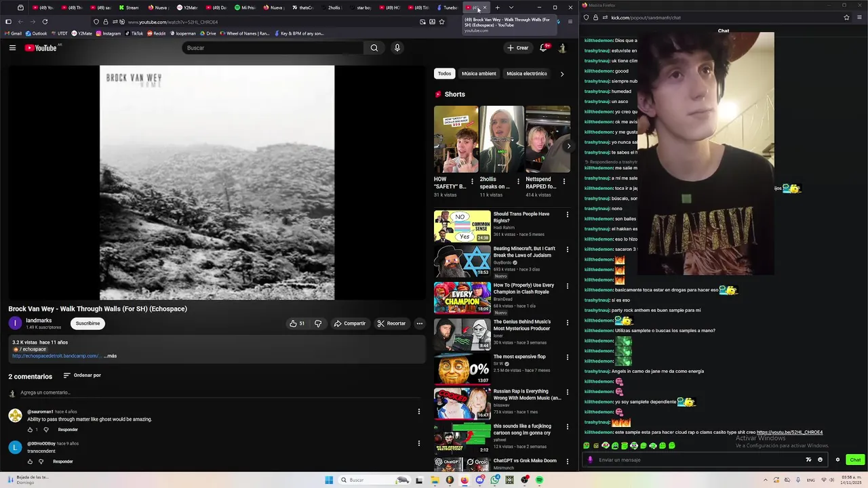This screenshot has width=868, height=488.
Task: Click the 'Recortar' clip button
Action: (x=391, y=323)
